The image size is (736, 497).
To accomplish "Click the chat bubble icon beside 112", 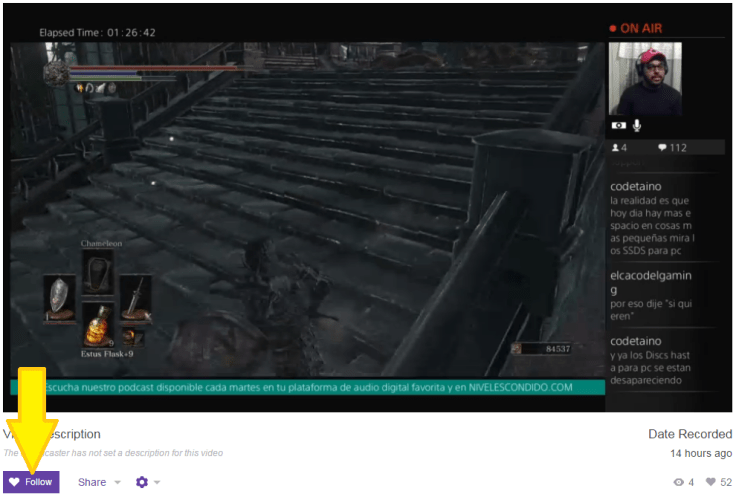I will point(662,148).
